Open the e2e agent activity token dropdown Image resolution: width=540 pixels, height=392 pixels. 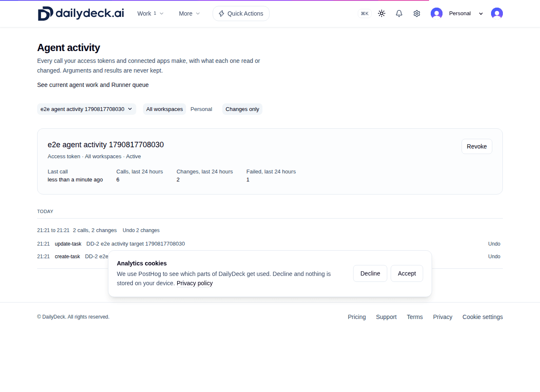(86, 109)
